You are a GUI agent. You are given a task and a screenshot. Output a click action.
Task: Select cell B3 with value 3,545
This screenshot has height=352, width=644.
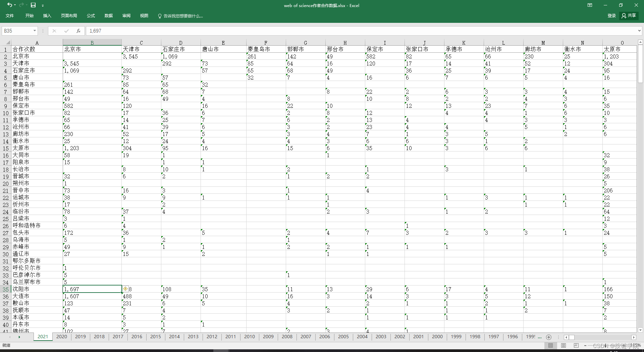[92, 63]
